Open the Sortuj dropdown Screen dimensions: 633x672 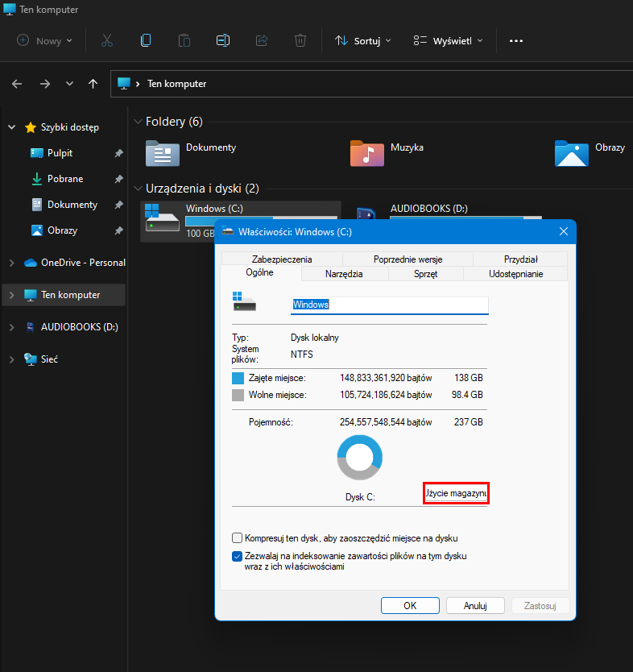click(x=362, y=41)
